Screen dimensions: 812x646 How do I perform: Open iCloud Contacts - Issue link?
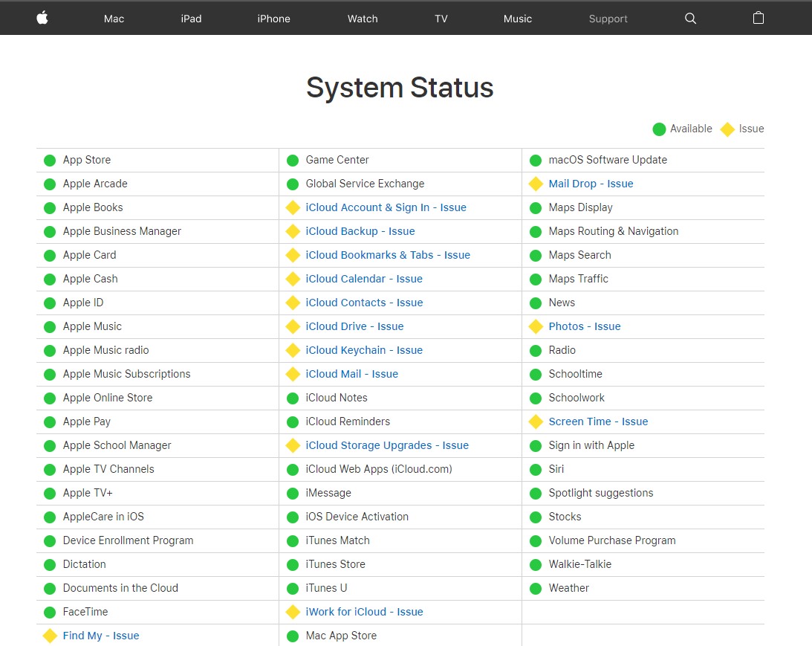[364, 303]
